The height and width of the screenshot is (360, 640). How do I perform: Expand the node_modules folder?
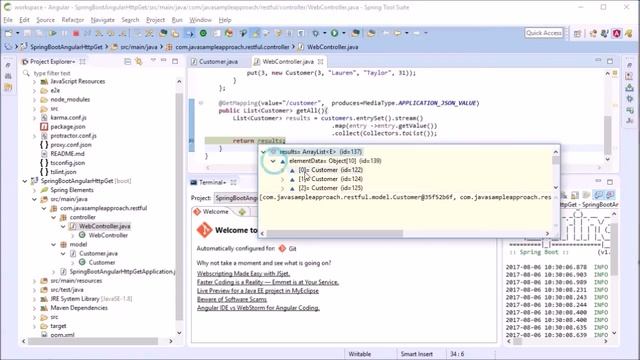pos(34,100)
